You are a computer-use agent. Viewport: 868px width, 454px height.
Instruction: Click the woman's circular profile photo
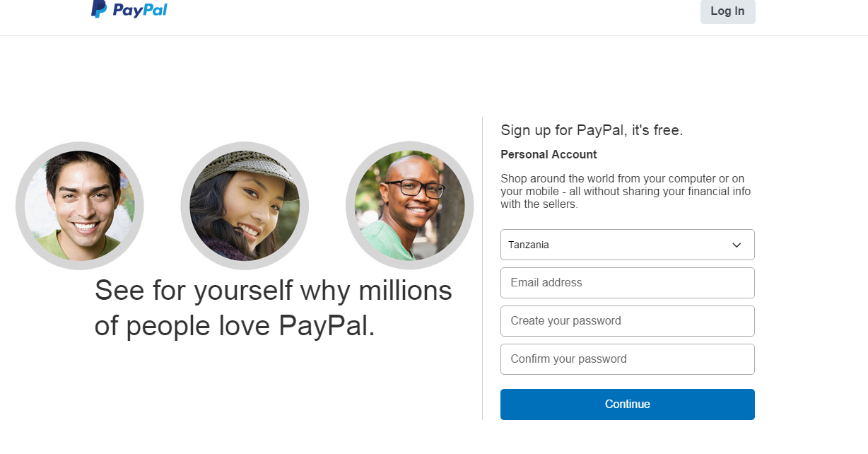[245, 205]
